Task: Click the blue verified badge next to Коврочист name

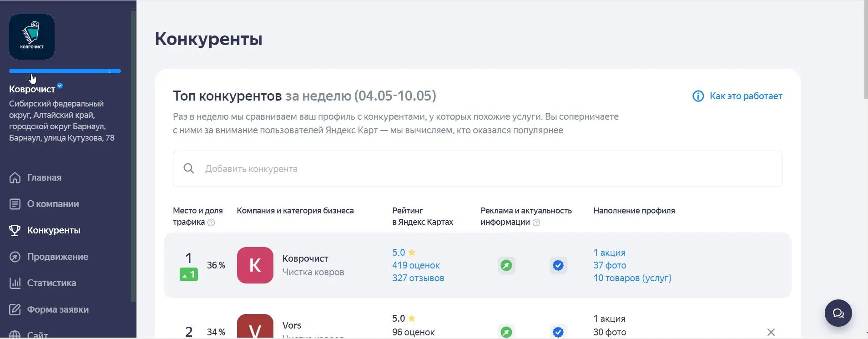Action: (x=60, y=86)
